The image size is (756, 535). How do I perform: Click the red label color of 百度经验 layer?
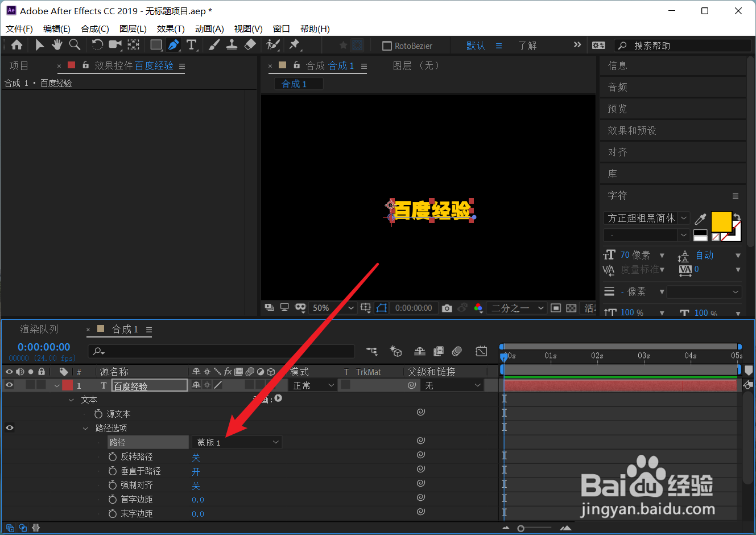tap(68, 385)
